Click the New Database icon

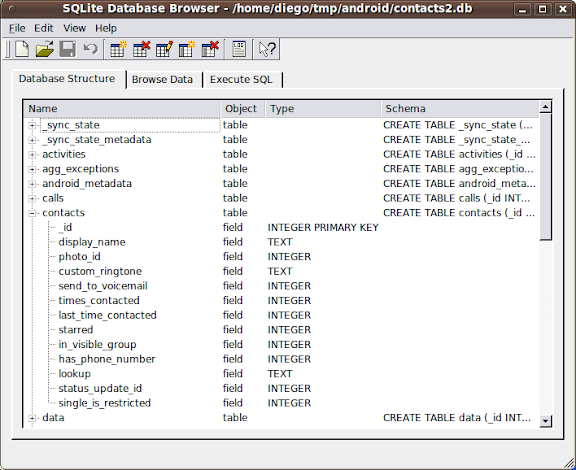22,49
